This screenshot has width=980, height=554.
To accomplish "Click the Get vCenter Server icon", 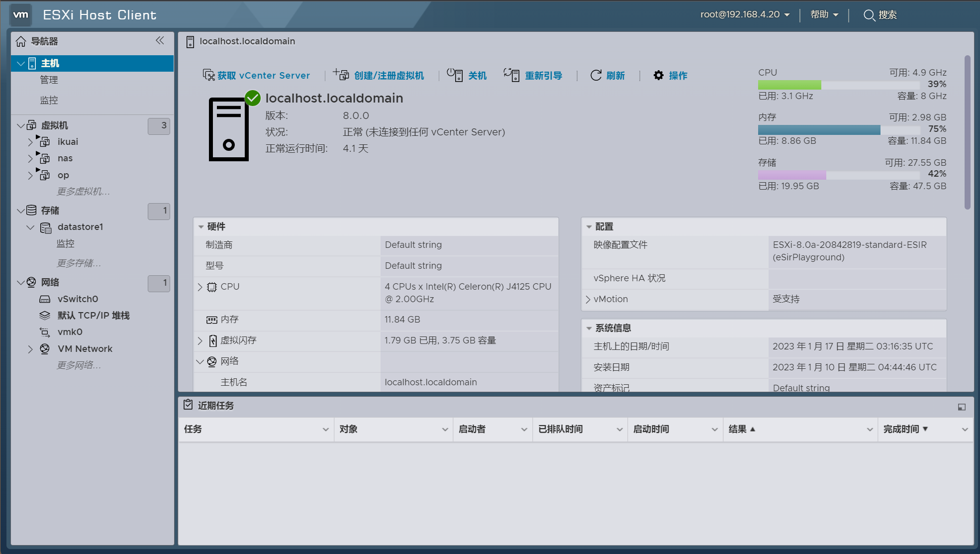I will pyautogui.click(x=208, y=75).
